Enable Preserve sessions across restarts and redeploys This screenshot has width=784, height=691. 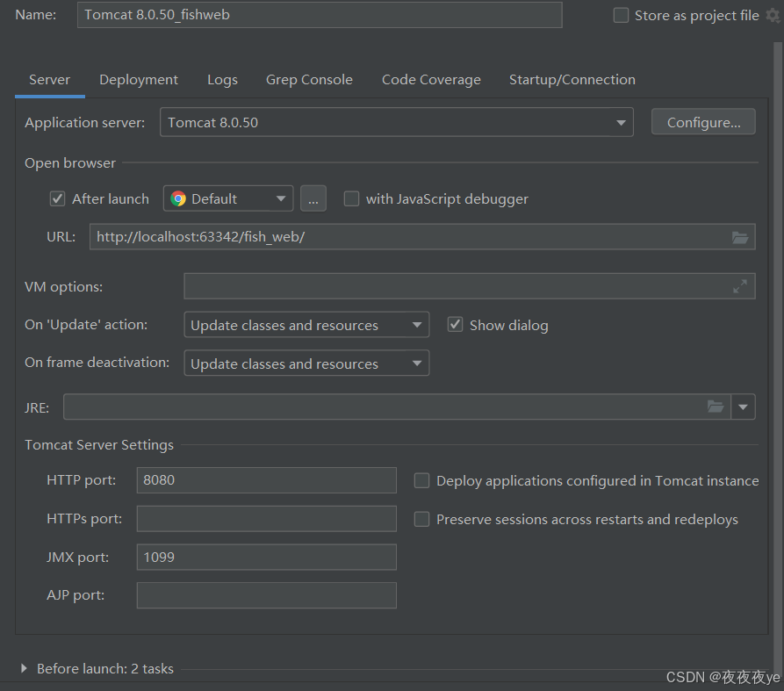click(421, 519)
